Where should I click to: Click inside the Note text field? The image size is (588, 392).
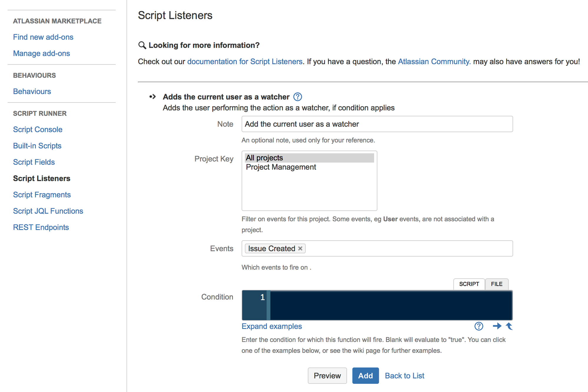click(x=377, y=124)
